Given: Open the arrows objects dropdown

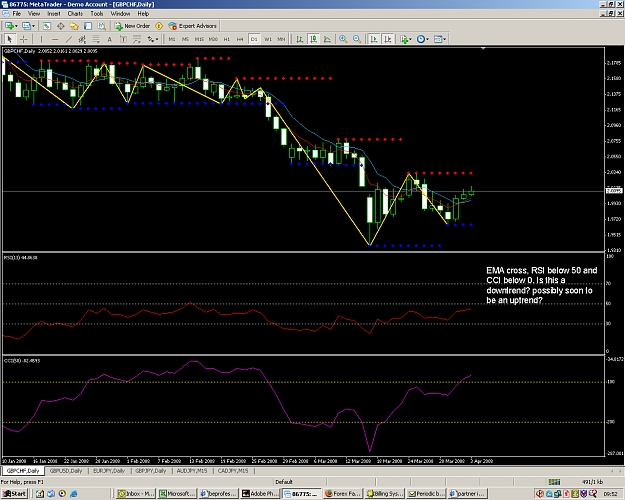Looking at the screenshot, I should [x=153, y=39].
